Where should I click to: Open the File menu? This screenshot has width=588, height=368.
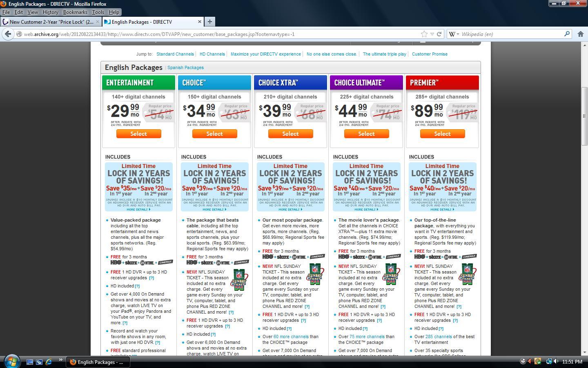(6, 12)
